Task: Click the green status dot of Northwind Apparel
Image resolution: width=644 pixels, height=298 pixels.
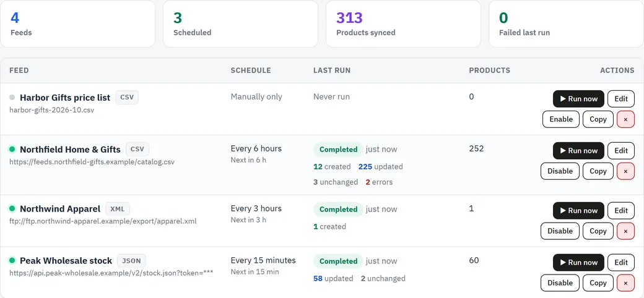Action: pos(12,209)
